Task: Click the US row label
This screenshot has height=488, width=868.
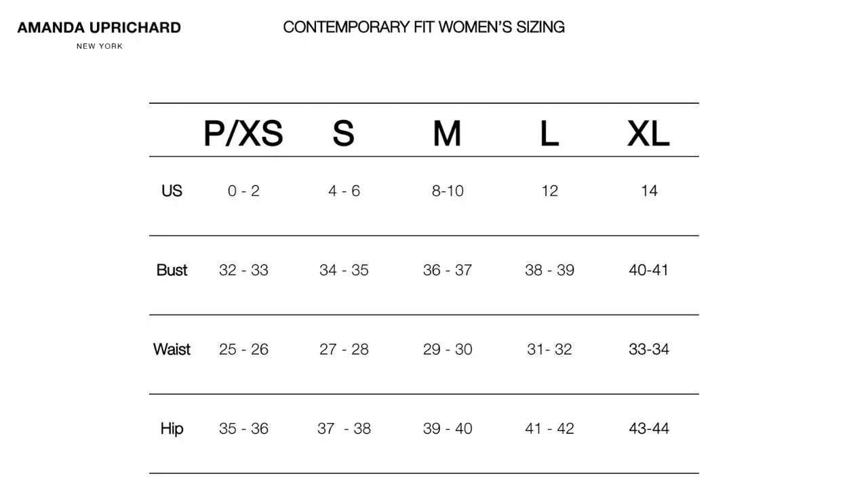Action: coord(172,191)
